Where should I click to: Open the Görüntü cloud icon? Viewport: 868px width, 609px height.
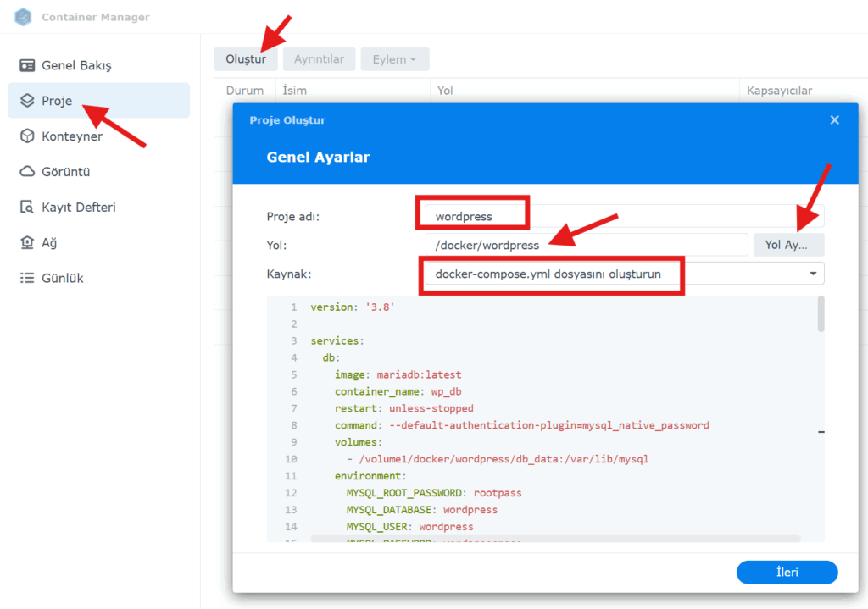[x=27, y=171]
